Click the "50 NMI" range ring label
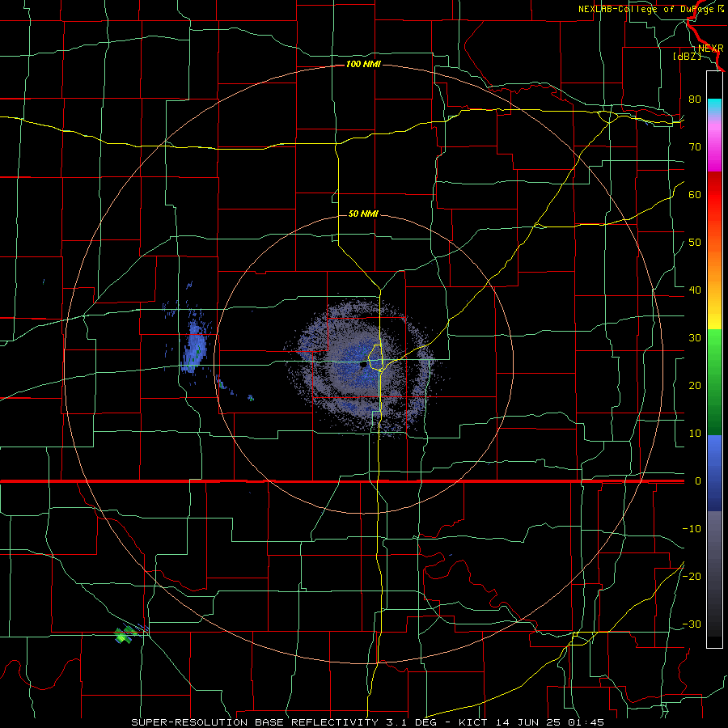Viewport: 728px width, 728px height. coord(363,214)
